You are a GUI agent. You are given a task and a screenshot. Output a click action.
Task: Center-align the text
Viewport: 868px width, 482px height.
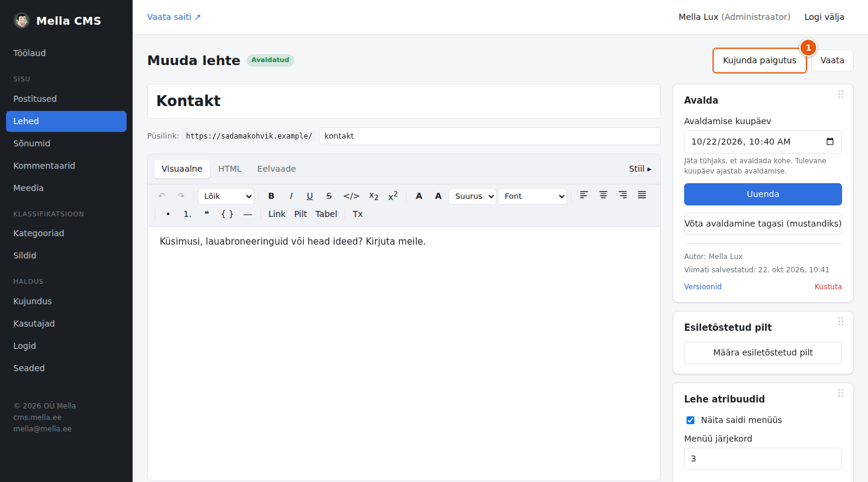click(x=603, y=195)
